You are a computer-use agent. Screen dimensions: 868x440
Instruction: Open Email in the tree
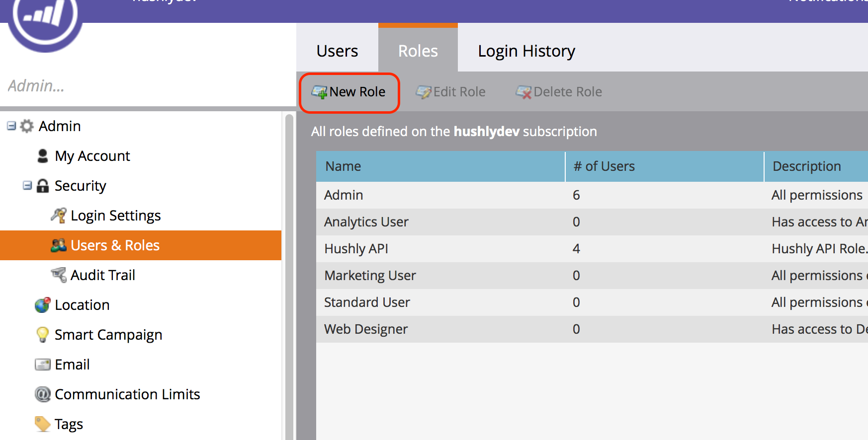72,365
